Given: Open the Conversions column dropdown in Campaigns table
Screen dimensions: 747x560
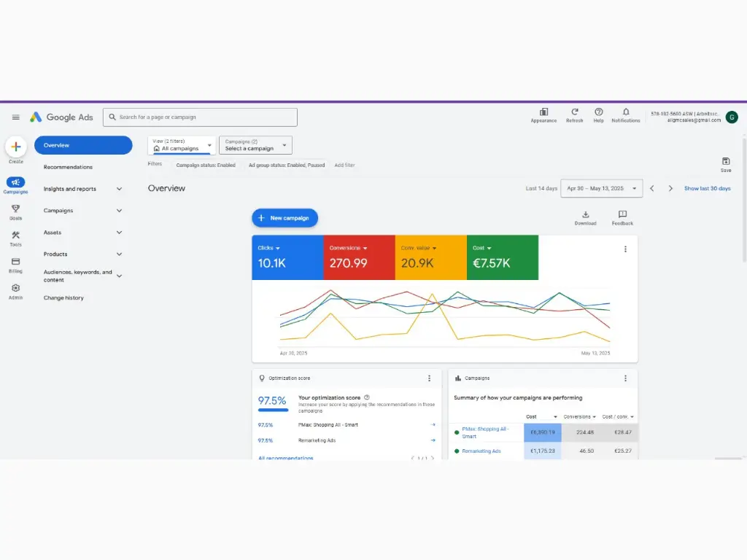Looking at the screenshot, I should click(580, 416).
